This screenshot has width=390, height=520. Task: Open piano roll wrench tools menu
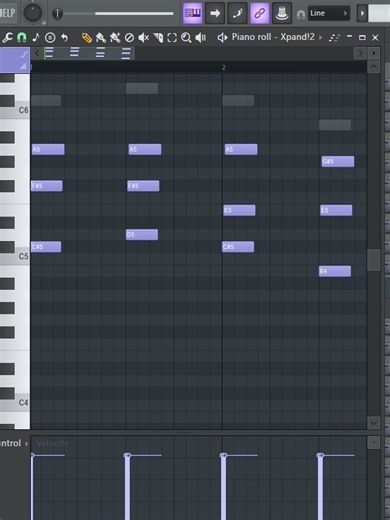(7, 37)
